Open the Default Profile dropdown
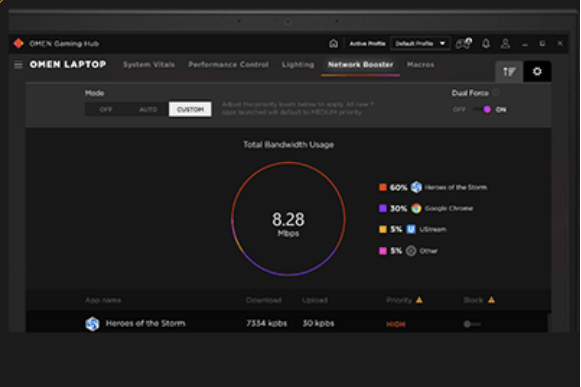This screenshot has width=581, height=387. pyautogui.click(x=420, y=43)
